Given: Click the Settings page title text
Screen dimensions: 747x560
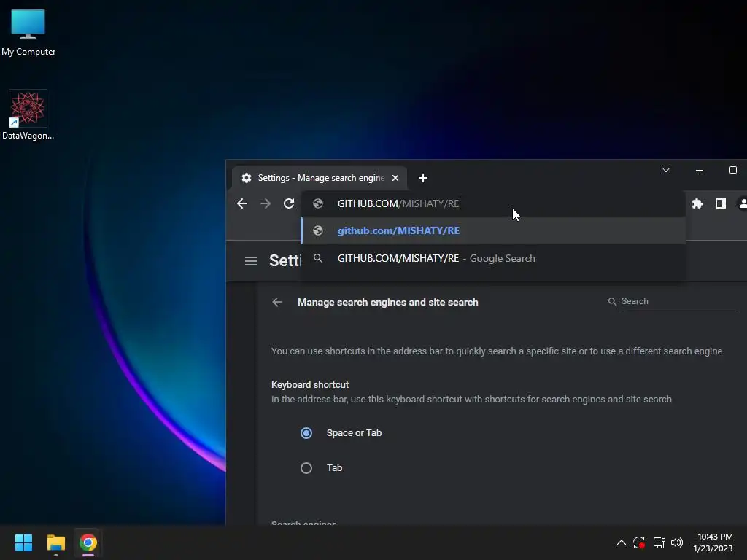Looking at the screenshot, I should click(285, 261).
